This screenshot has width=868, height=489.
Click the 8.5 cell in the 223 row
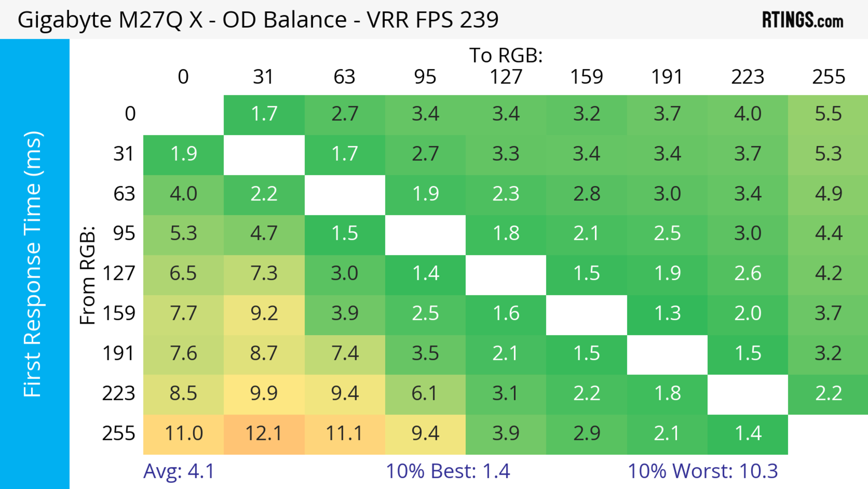(x=184, y=394)
